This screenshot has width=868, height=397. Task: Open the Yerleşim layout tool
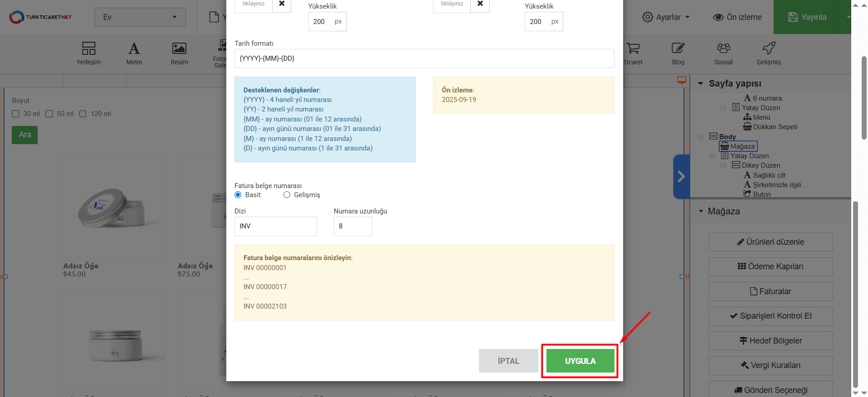[88, 53]
